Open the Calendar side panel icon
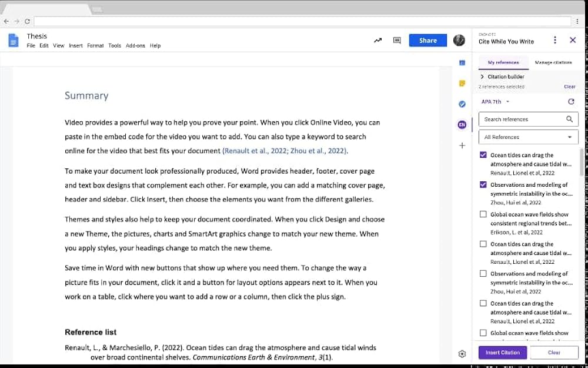 462,63
